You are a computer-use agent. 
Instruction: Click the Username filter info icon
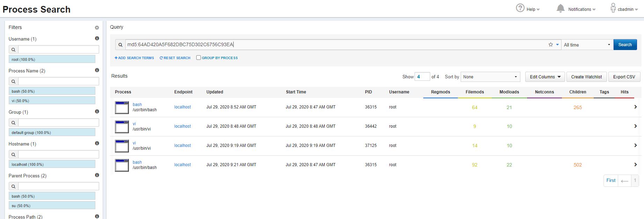click(x=97, y=38)
